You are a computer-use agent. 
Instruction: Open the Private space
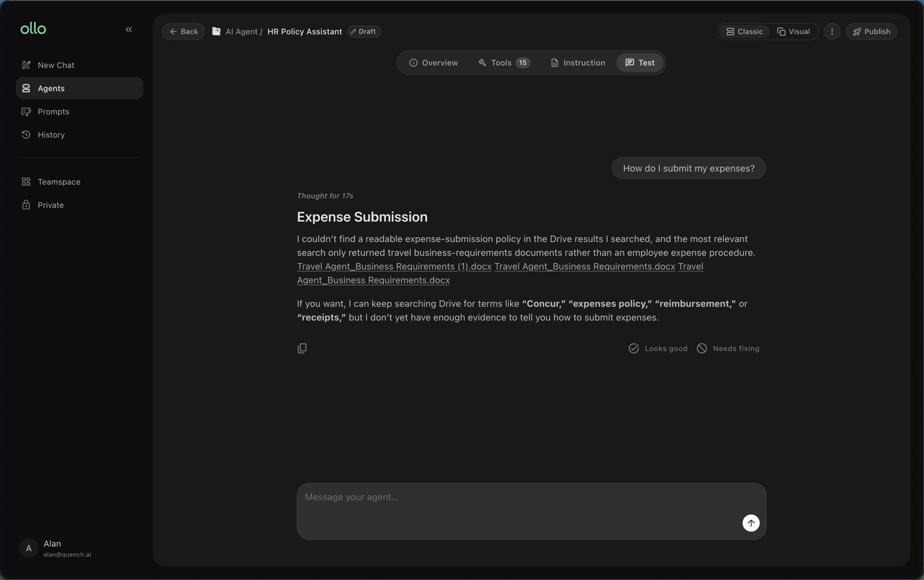click(79, 205)
